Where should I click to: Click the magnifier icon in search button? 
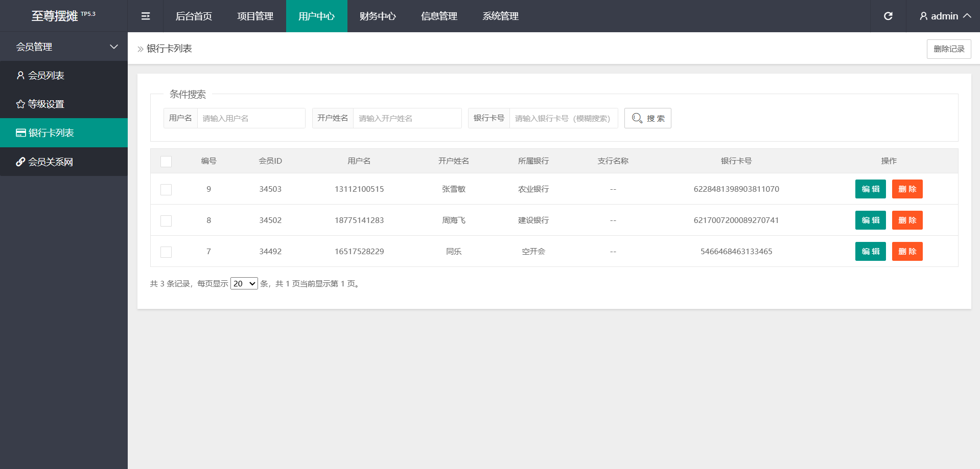[x=637, y=118]
